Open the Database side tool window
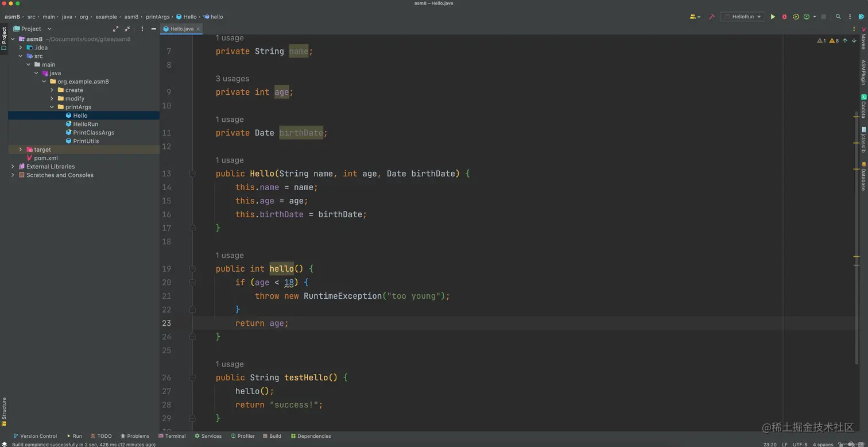Viewport: 868px width, 447px height. (x=863, y=176)
